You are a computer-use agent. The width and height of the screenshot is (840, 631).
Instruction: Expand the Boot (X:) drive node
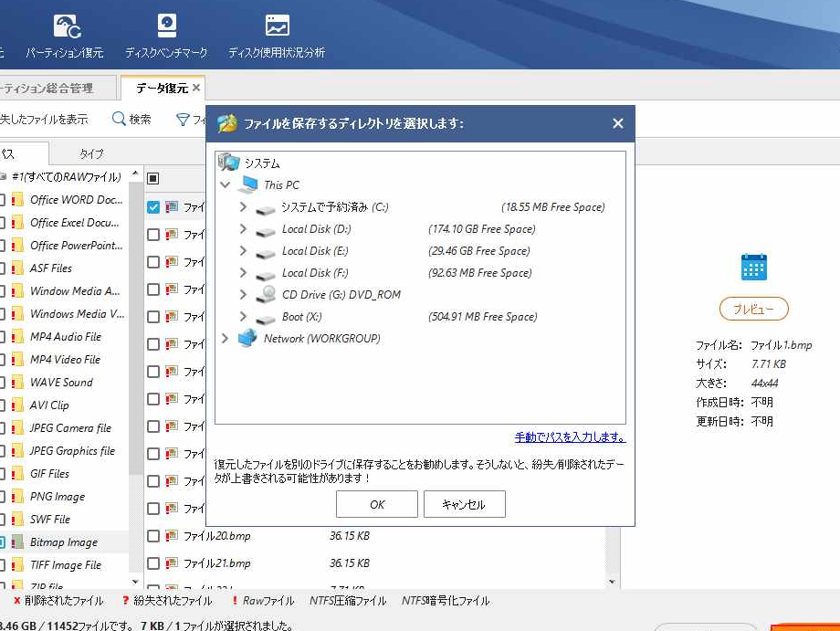[x=243, y=317]
